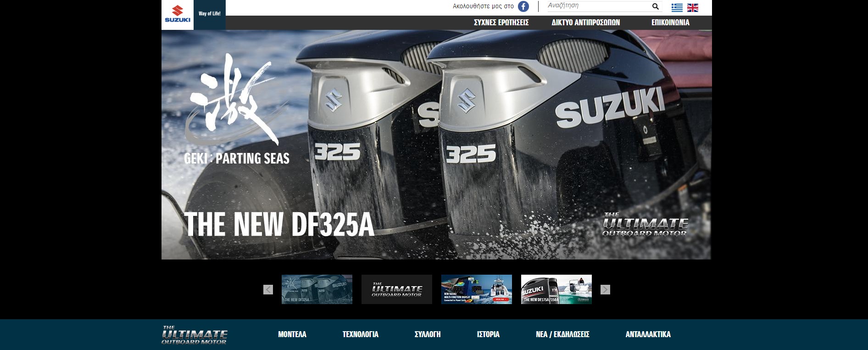Switch language with the Greek flag
The height and width of the screenshot is (350, 868).
click(x=677, y=7)
